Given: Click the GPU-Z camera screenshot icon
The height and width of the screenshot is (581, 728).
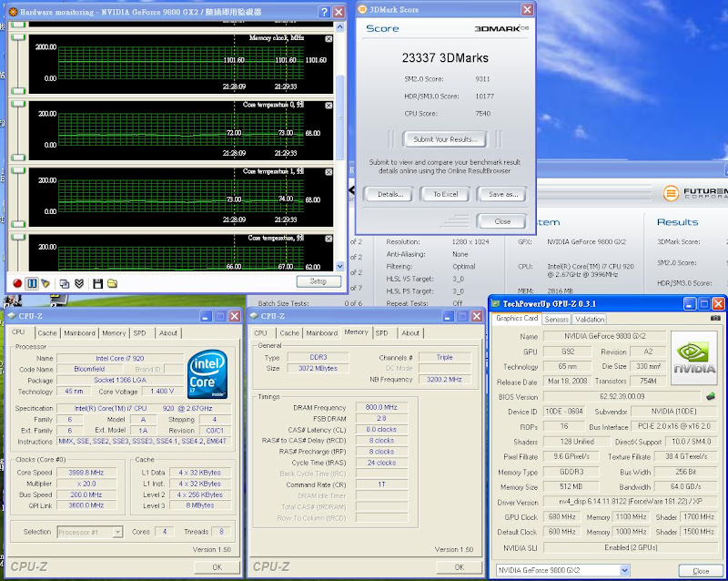Looking at the screenshot, I should pos(715,319).
